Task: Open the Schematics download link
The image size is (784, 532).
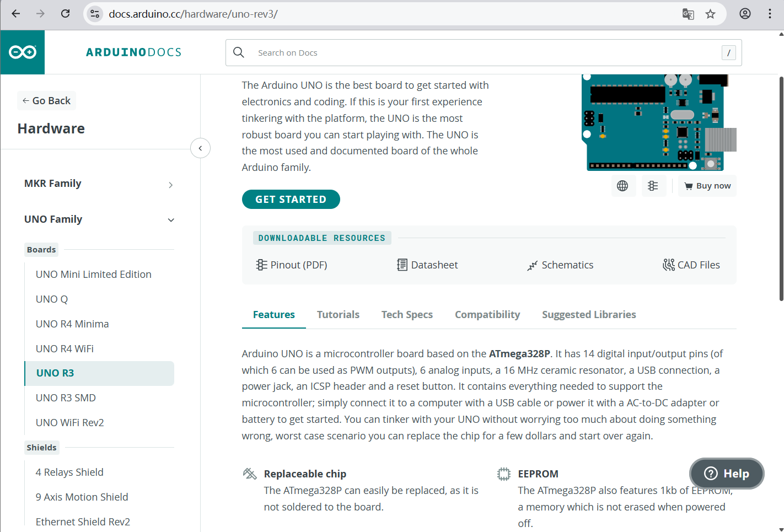Action: pyautogui.click(x=560, y=265)
